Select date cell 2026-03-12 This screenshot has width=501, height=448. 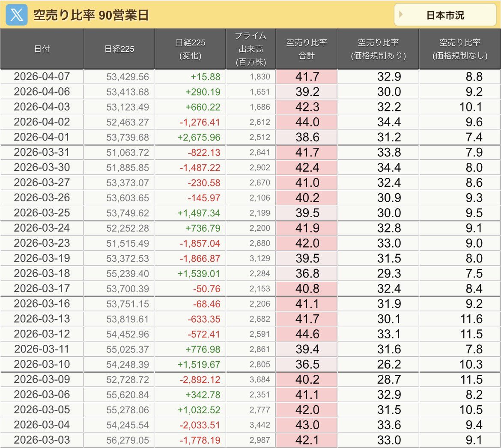click(x=42, y=334)
